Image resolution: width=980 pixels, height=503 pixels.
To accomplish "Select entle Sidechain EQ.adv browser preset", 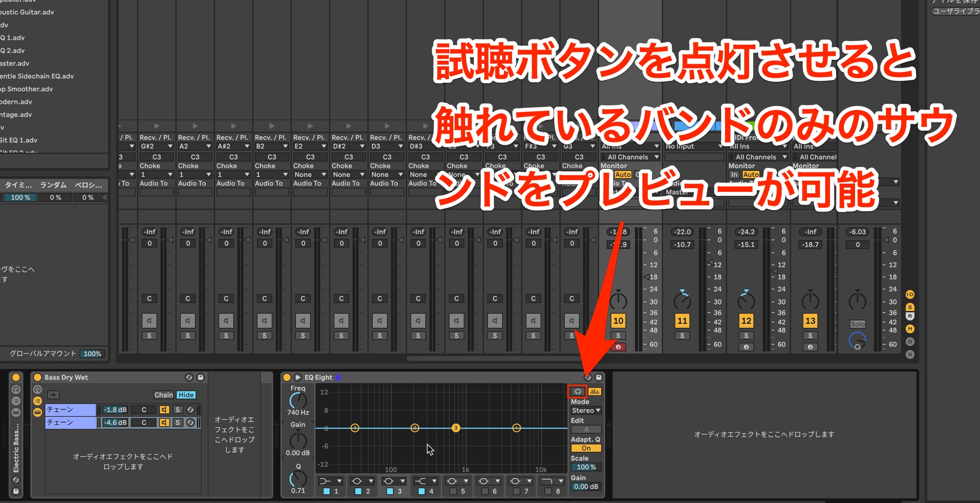I will tap(54, 76).
